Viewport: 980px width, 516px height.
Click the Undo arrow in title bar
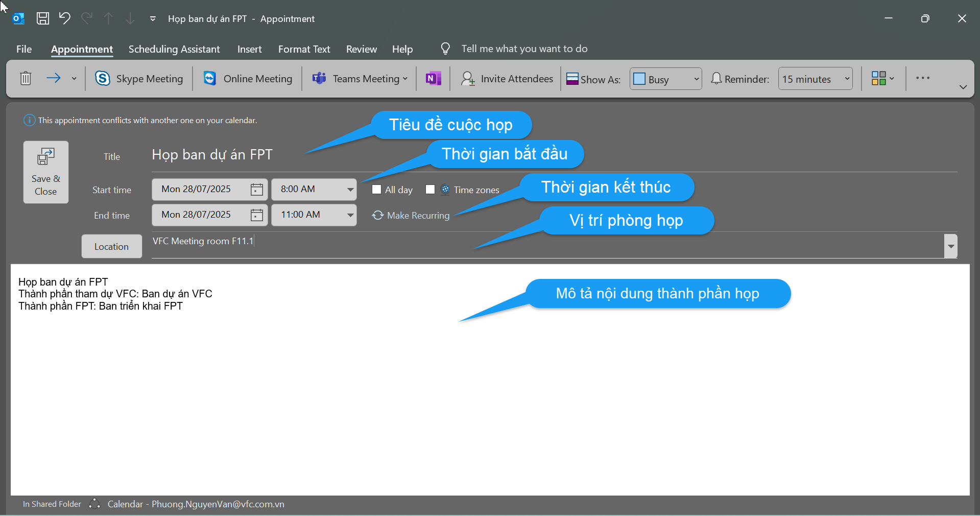(x=64, y=19)
